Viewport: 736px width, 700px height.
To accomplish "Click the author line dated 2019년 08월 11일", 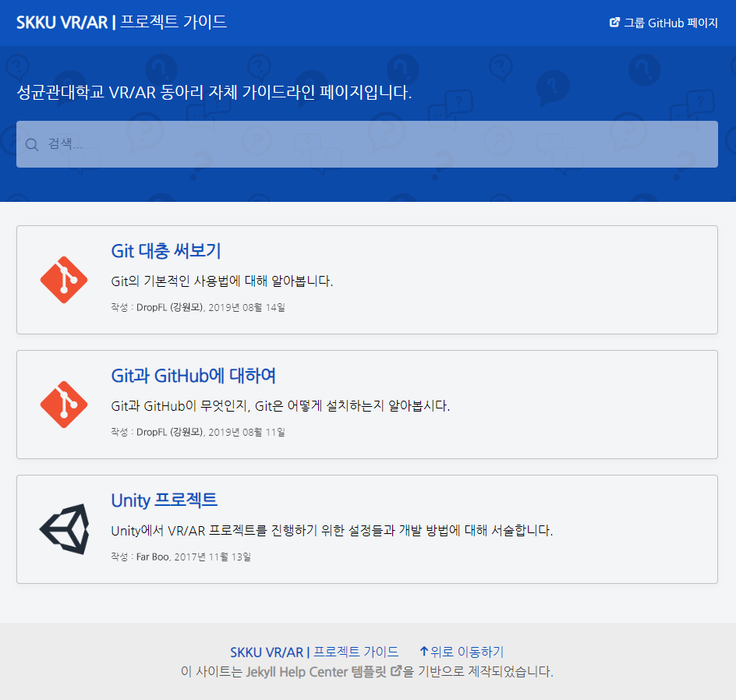I will click(198, 432).
